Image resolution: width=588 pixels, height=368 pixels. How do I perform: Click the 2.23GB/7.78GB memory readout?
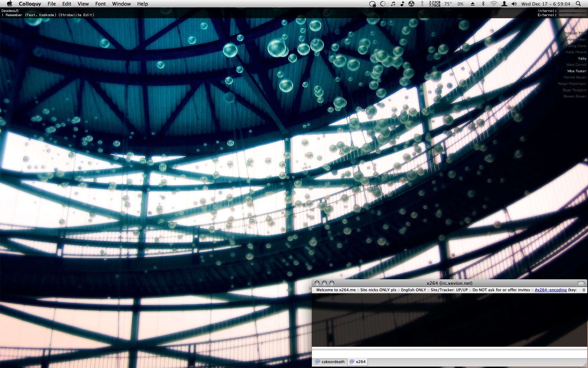pos(435,4)
